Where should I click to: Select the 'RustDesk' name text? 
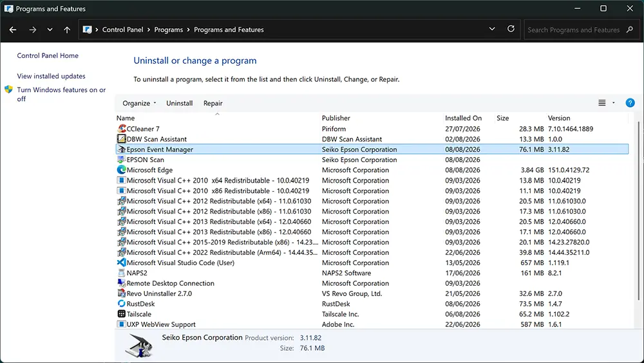[140, 303]
